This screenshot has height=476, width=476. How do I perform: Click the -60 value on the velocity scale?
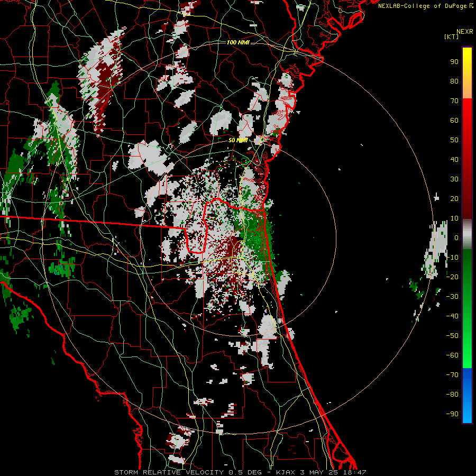[452, 355]
